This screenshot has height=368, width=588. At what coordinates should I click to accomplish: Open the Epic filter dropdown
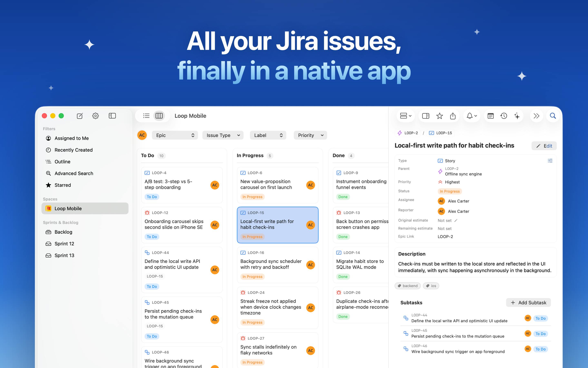175,135
